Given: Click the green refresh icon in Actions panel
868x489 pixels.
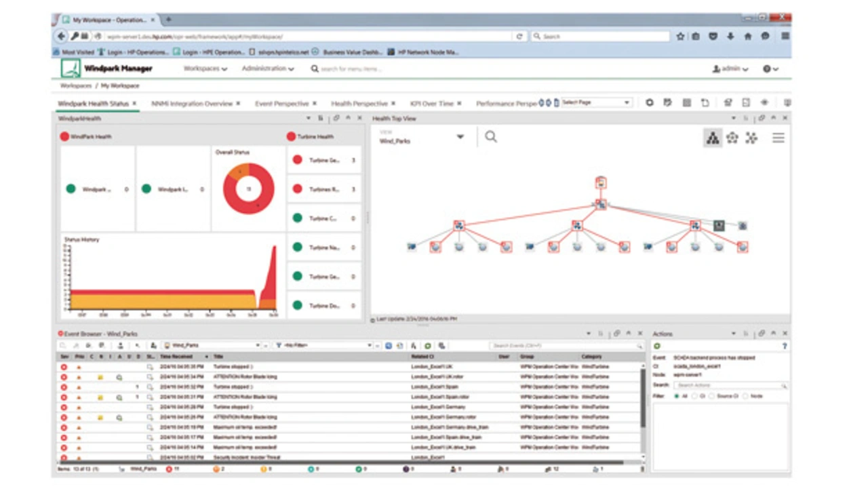Looking at the screenshot, I should (x=657, y=346).
